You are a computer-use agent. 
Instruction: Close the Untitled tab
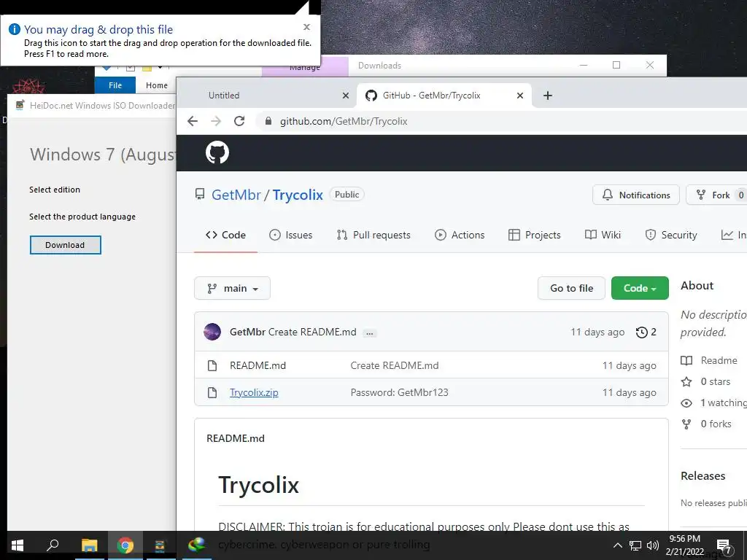coord(345,96)
